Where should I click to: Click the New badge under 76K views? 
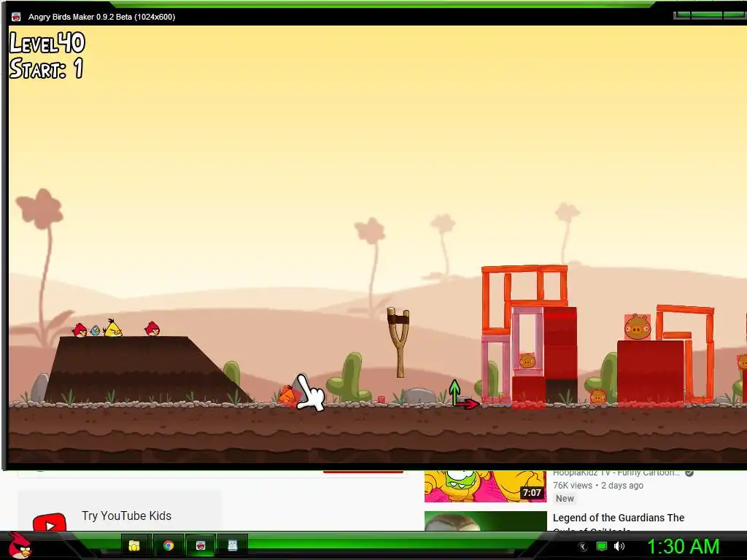[x=565, y=499]
